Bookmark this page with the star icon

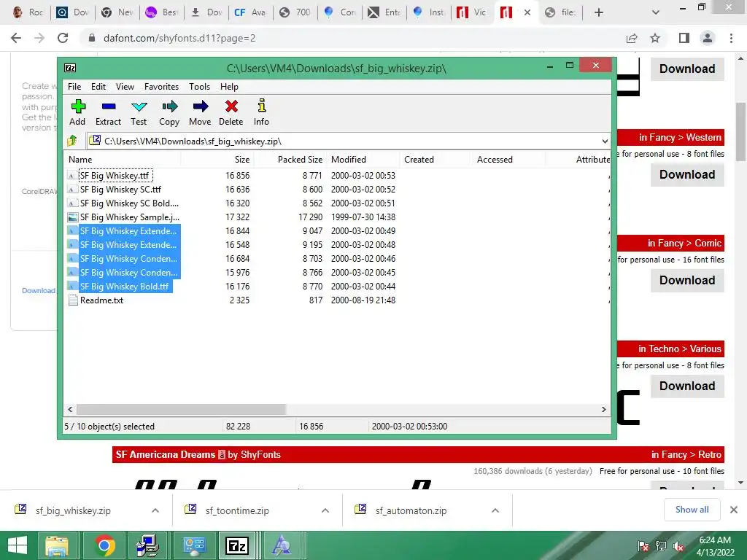pyautogui.click(x=656, y=38)
